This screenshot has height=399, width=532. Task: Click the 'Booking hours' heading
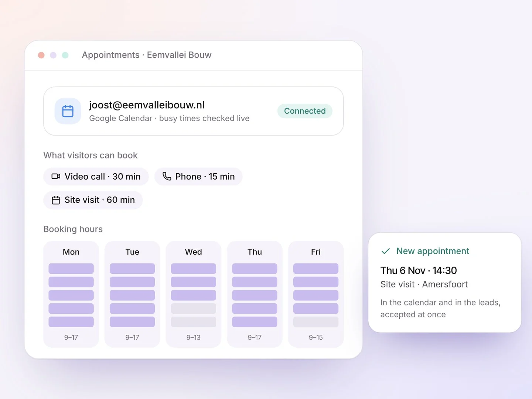tap(73, 229)
